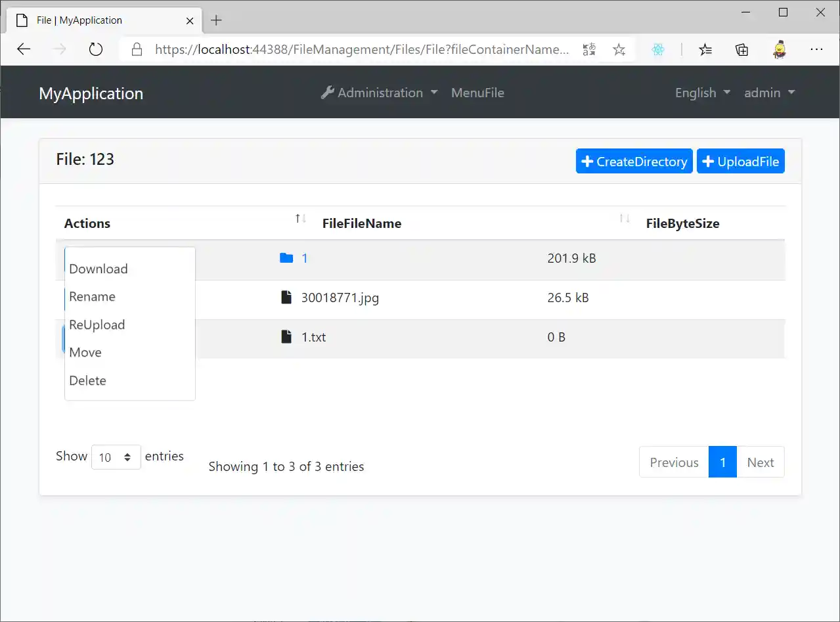Click the browser refresh icon
Screen dimensions: 840x622
pos(96,49)
